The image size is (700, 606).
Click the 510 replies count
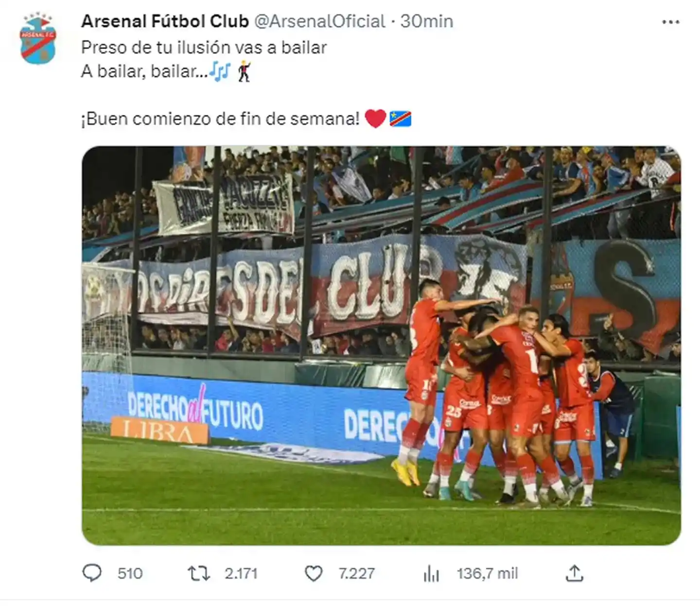(130, 573)
